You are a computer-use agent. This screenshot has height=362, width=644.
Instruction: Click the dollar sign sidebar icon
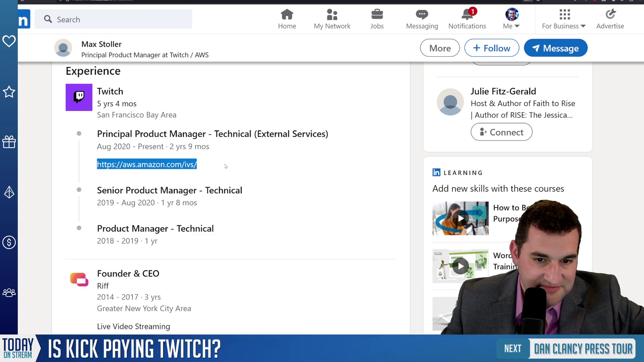(9, 242)
